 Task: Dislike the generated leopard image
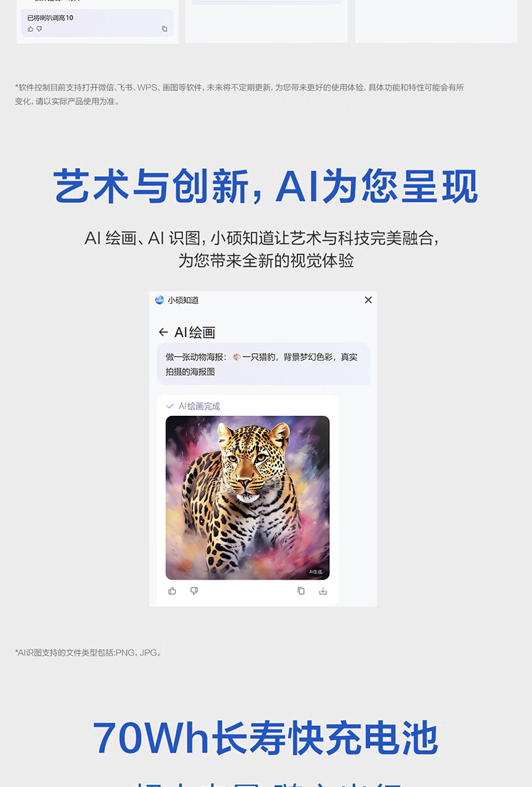tap(194, 590)
